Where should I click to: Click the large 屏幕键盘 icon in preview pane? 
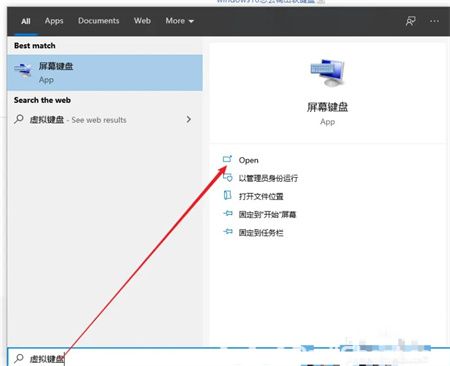pos(327,73)
